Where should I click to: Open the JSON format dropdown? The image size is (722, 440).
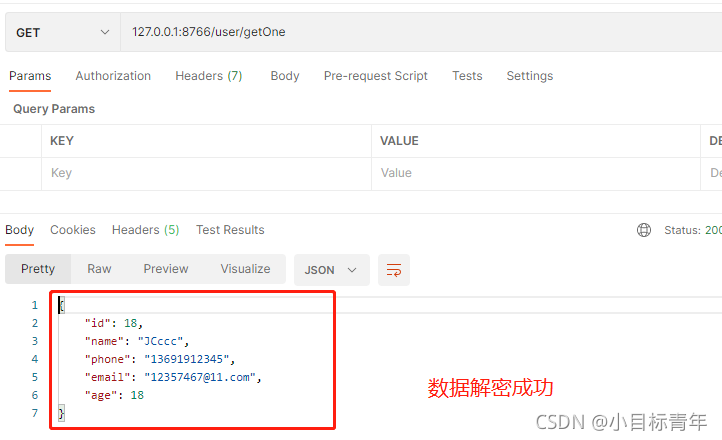tap(332, 270)
